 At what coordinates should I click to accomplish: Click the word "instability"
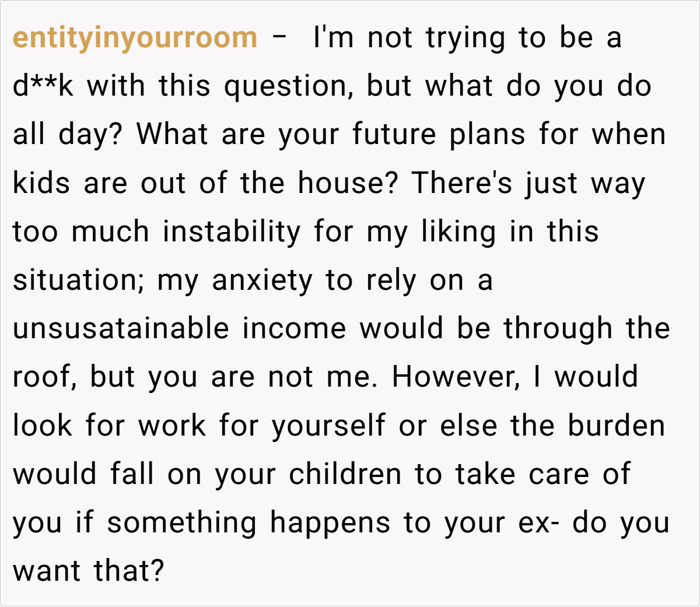[231, 231]
